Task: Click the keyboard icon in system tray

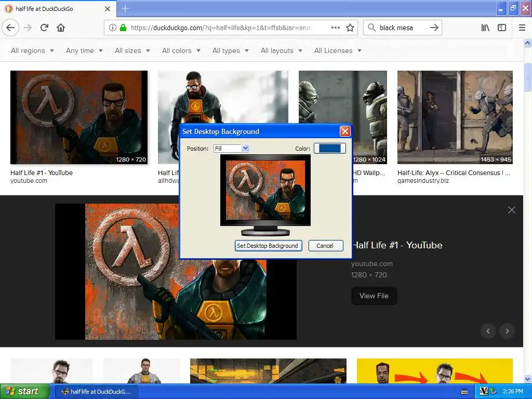Action: click(x=464, y=392)
